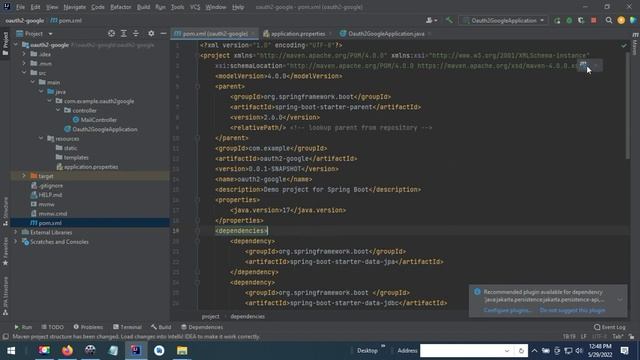The width and height of the screenshot is (640, 360).
Task: Open the Terminal tool window
Action: pos(127,327)
